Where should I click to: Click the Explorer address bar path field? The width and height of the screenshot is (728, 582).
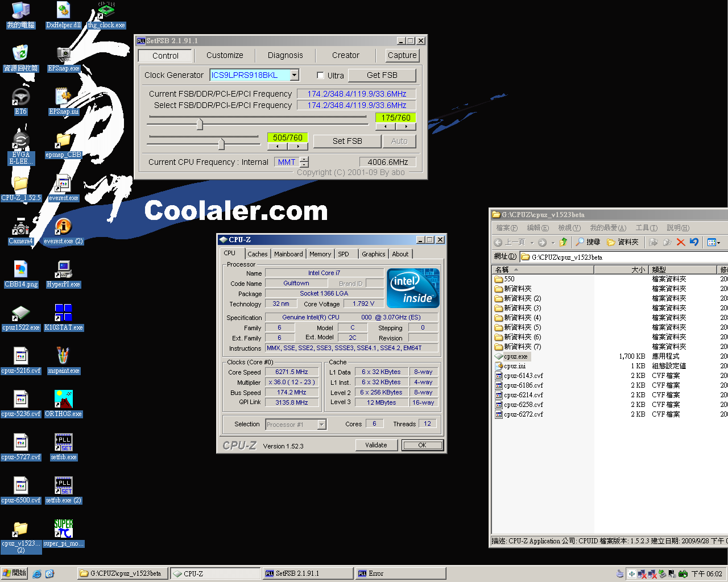[624, 257]
